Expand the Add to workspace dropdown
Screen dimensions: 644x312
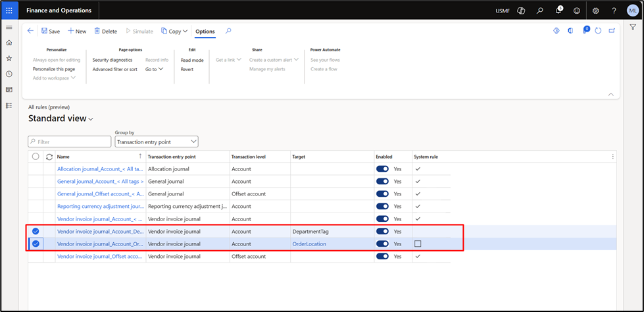[54, 78]
